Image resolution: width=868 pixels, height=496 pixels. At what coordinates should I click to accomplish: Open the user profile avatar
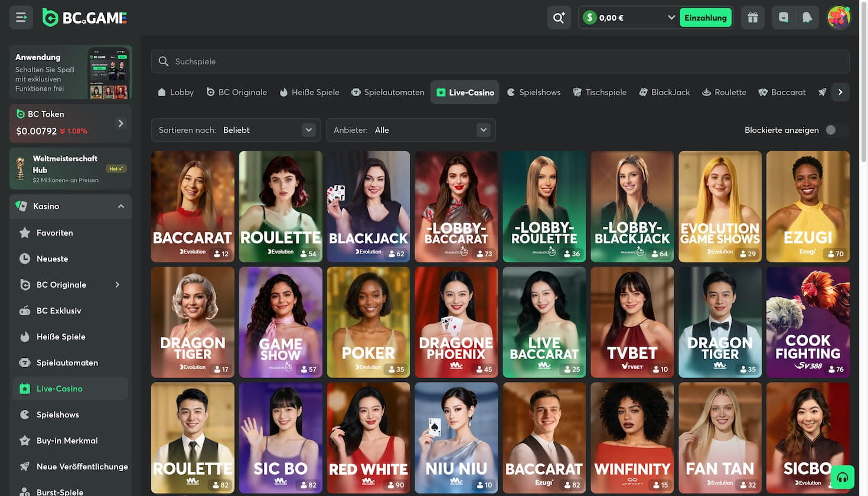click(x=838, y=18)
